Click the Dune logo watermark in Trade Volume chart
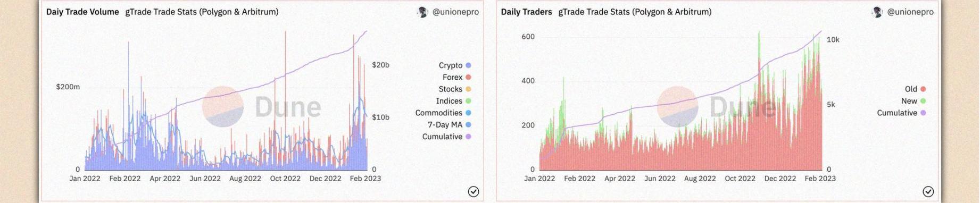This screenshot has height=203, width=980. [x=262, y=107]
